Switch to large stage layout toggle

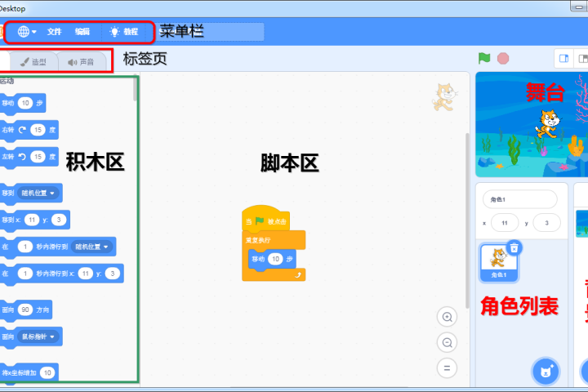pos(582,59)
